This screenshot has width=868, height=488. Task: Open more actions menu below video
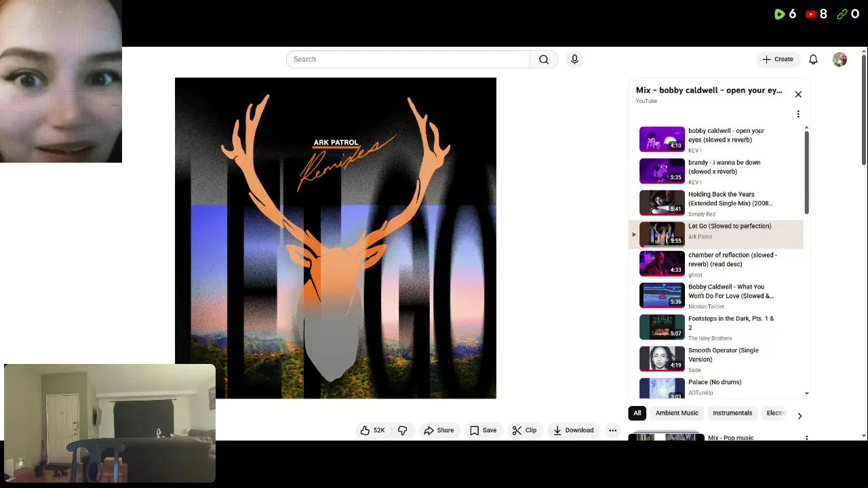(612, 430)
